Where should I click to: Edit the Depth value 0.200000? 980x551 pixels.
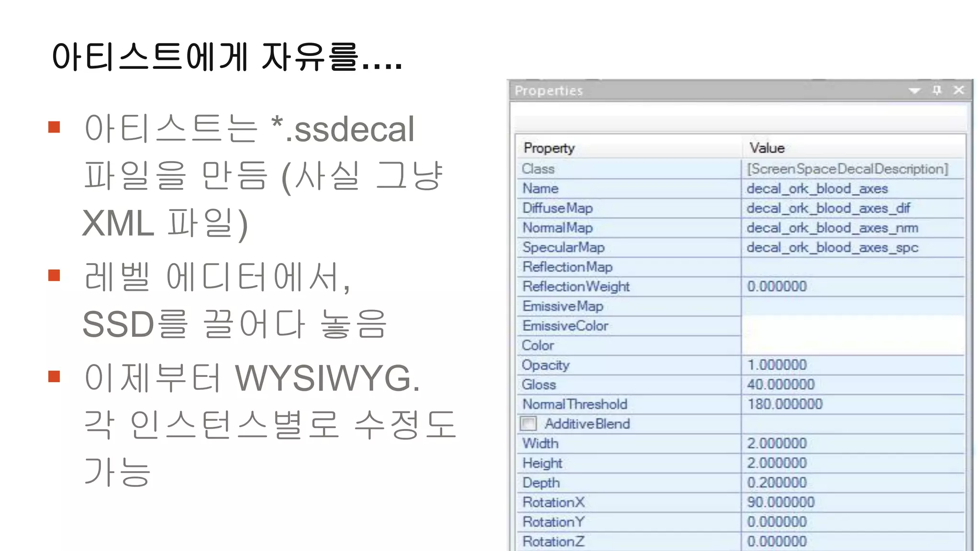pos(777,483)
